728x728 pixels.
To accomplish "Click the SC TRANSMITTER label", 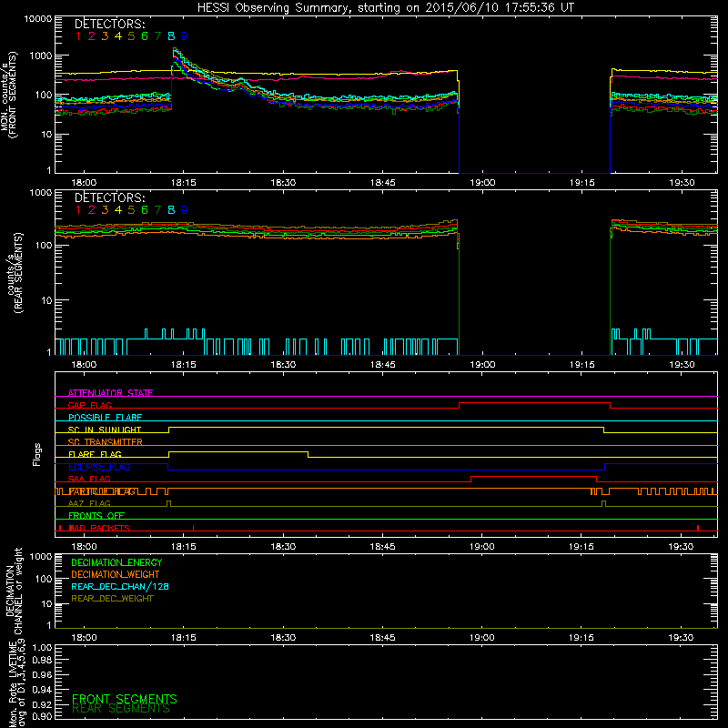I will coord(106,442).
